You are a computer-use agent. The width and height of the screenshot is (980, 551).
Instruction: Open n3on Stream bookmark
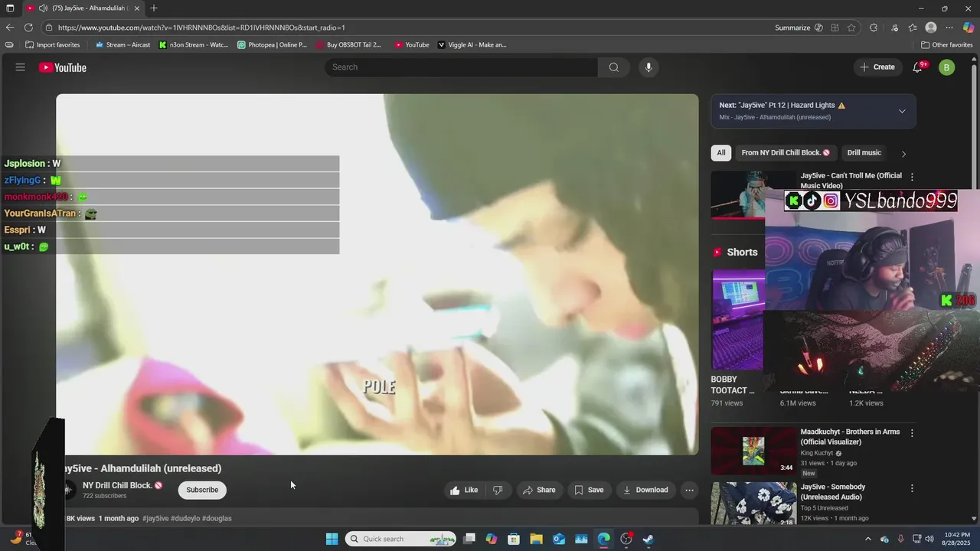(x=194, y=45)
